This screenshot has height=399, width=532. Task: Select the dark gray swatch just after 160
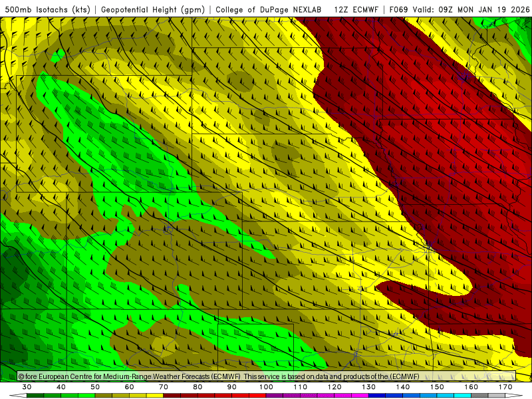click(479, 396)
